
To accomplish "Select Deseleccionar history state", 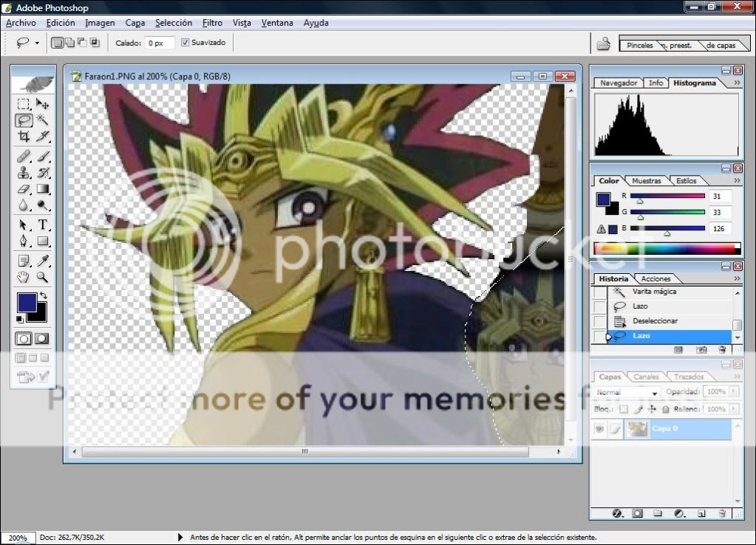I will [x=655, y=321].
